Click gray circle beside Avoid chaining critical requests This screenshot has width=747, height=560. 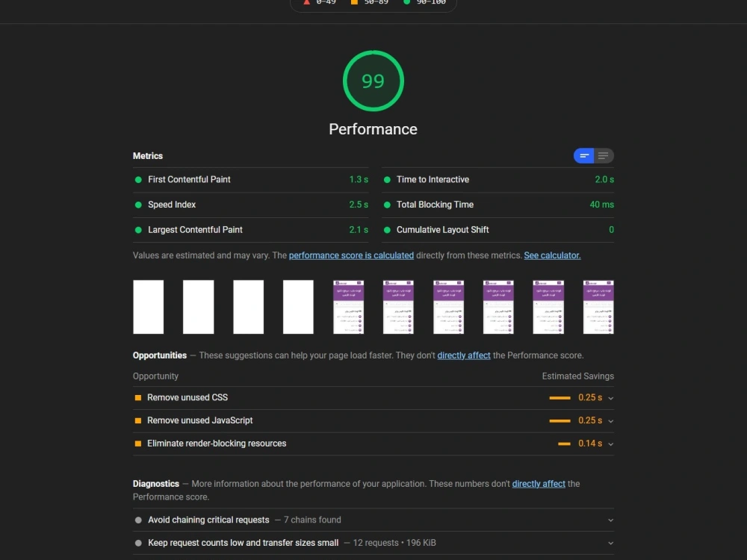point(138,520)
